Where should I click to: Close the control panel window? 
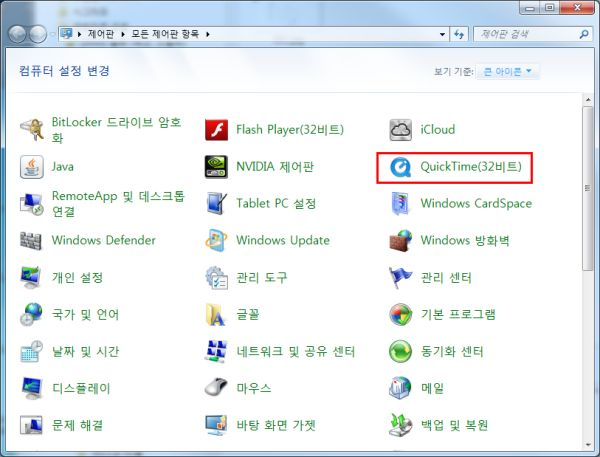(x=577, y=8)
